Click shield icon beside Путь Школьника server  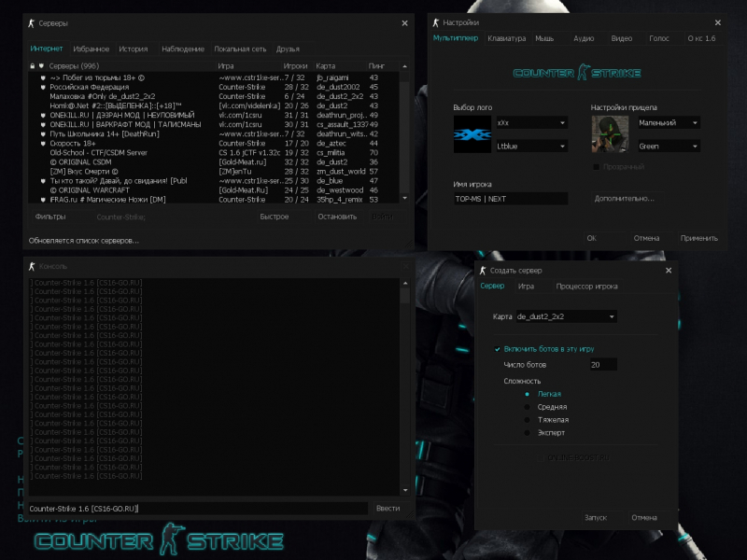pyautogui.click(x=43, y=134)
